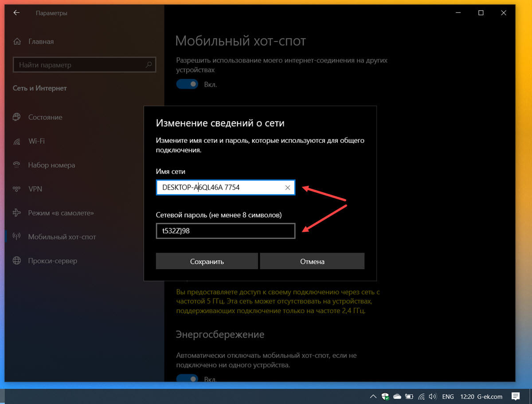Screen dimensions: 532x404
Task: Select the Состояние globe icon
Action: click(x=17, y=117)
